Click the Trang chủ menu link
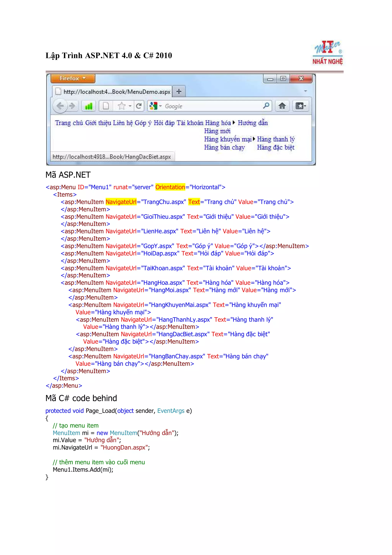Image resolution: width=392 pixels, height=555 pixels. (69, 123)
